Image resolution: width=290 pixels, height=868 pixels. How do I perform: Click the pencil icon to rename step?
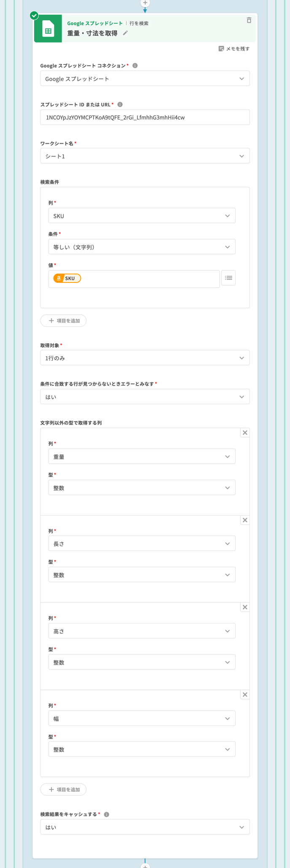point(125,33)
